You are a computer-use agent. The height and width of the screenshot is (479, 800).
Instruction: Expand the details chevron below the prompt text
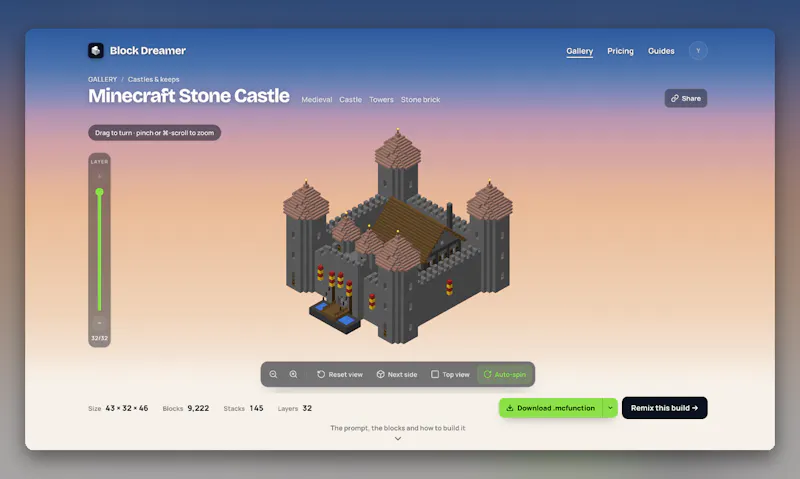coord(398,439)
